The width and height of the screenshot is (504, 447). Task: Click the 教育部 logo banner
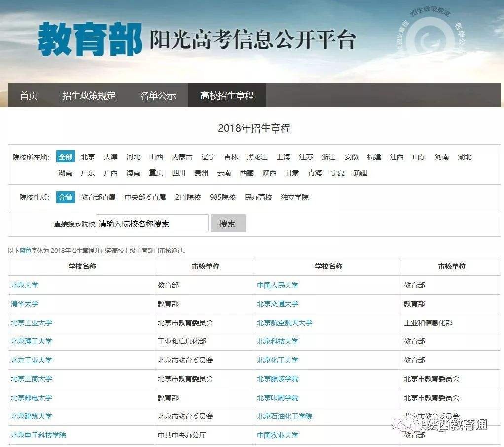[x=91, y=37]
